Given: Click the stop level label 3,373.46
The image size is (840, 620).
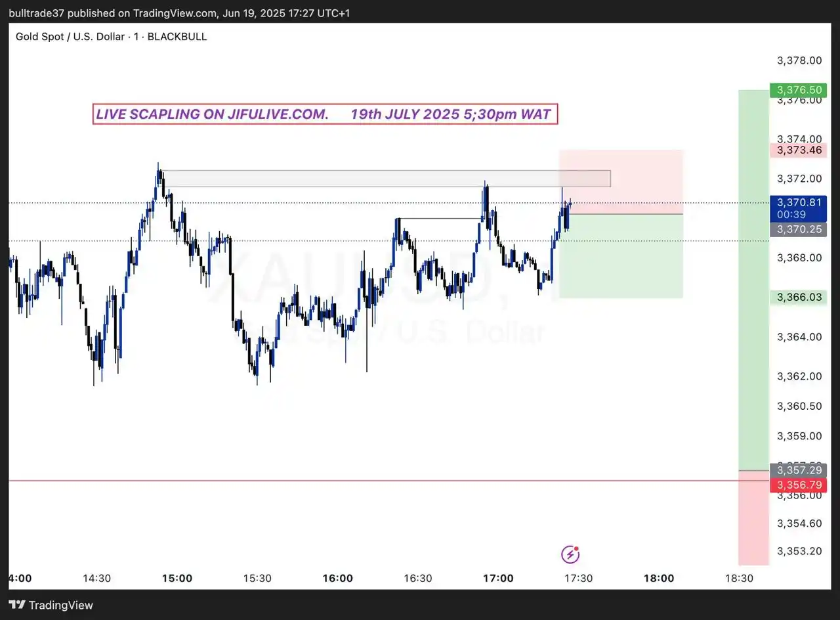Looking at the screenshot, I should tap(799, 150).
